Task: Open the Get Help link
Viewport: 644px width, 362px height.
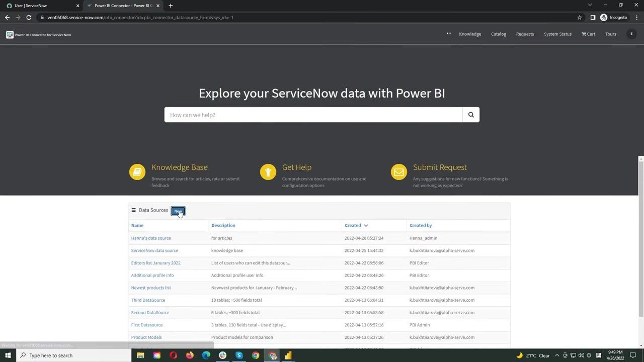Action: tap(297, 167)
